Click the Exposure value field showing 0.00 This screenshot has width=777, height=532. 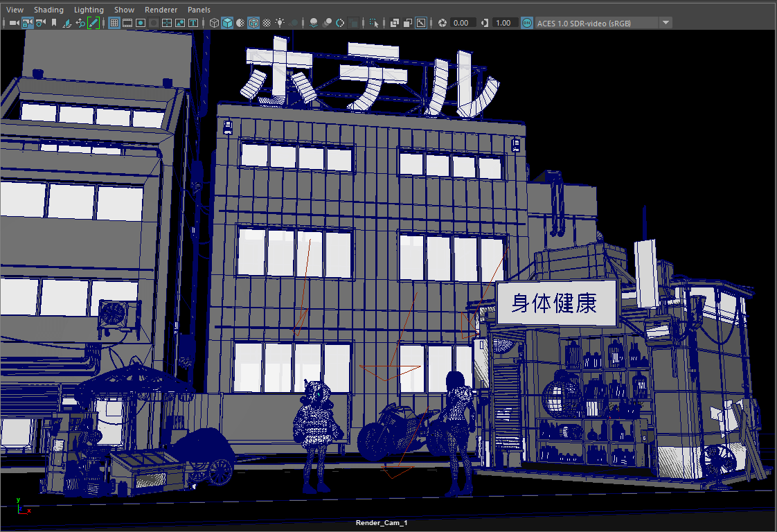tap(463, 23)
